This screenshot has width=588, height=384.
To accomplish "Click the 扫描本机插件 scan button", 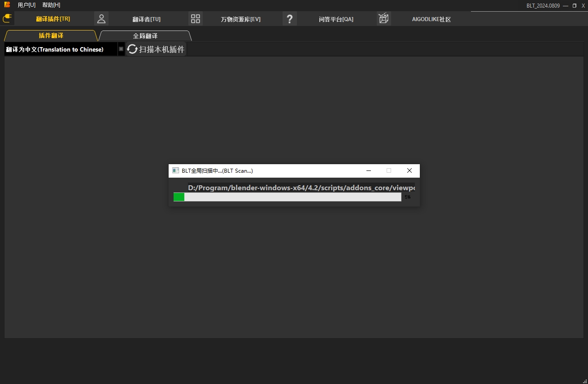I will click(156, 49).
